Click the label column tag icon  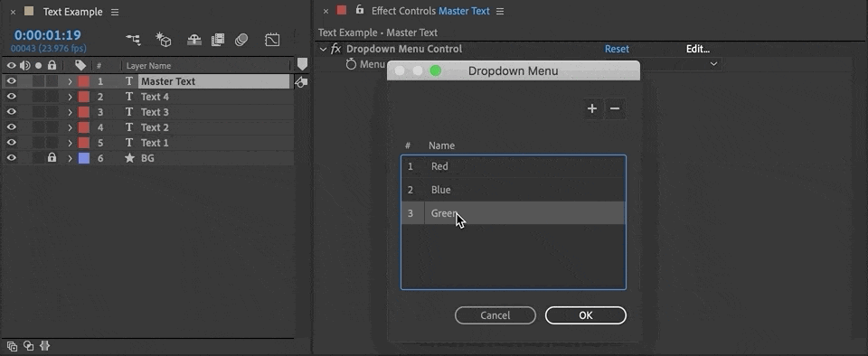click(x=80, y=65)
